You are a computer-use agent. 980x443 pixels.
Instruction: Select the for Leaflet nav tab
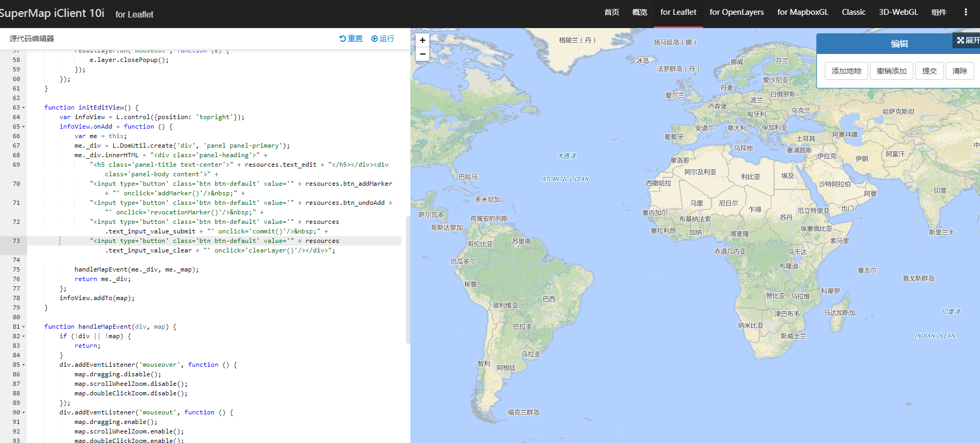click(678, 12)
